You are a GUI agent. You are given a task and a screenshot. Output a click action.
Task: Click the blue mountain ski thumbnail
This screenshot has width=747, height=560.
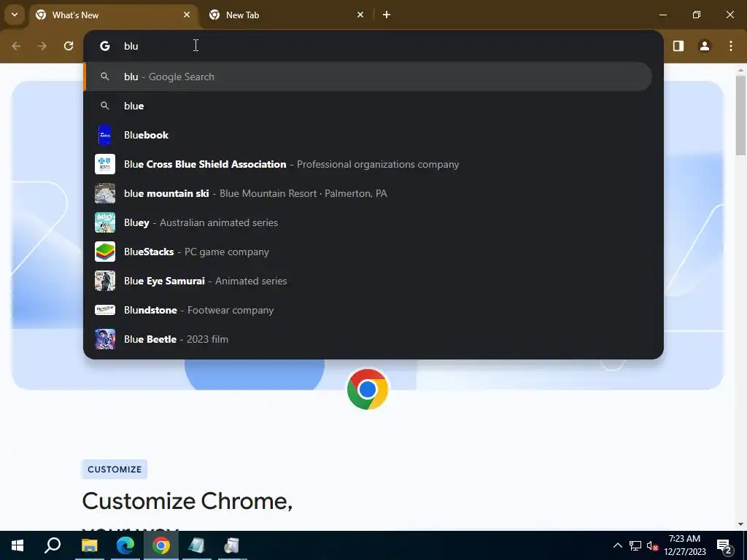(x=105, y=193)
